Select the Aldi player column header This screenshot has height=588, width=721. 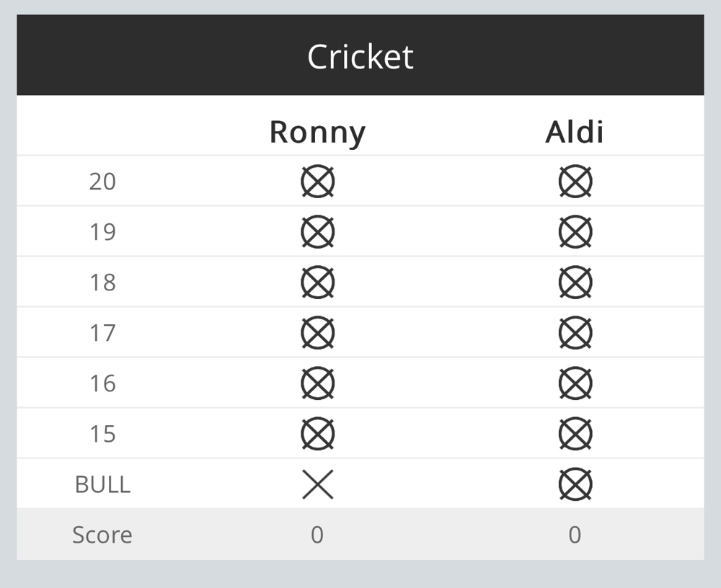pos(575,132)
